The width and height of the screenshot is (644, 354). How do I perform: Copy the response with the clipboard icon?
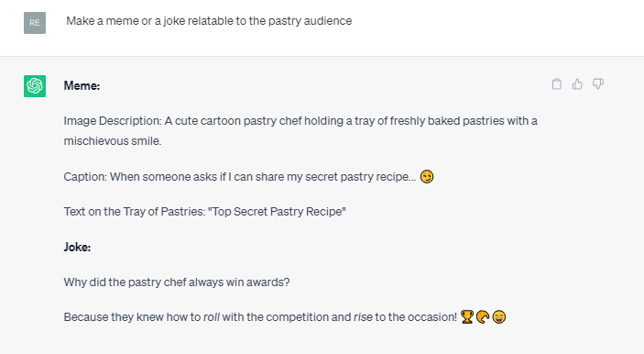(557, 83)
